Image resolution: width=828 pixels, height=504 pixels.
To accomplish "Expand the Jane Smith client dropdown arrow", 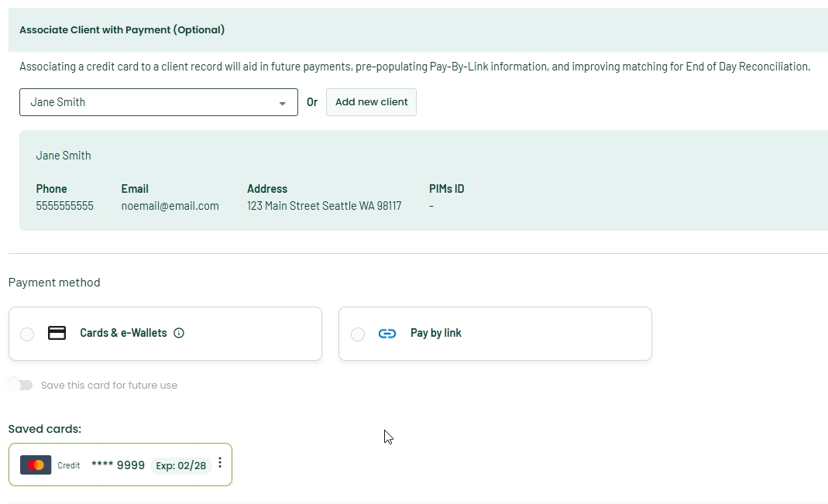I will point(283,104).
